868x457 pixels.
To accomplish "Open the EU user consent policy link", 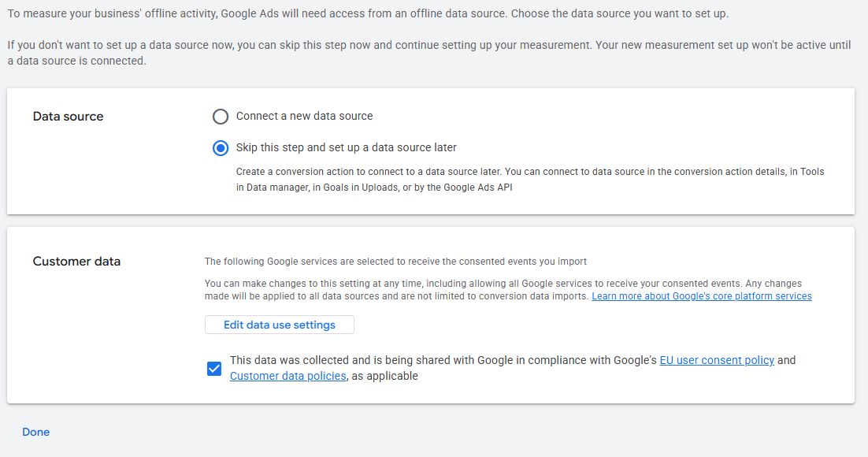I will point(717,360).
